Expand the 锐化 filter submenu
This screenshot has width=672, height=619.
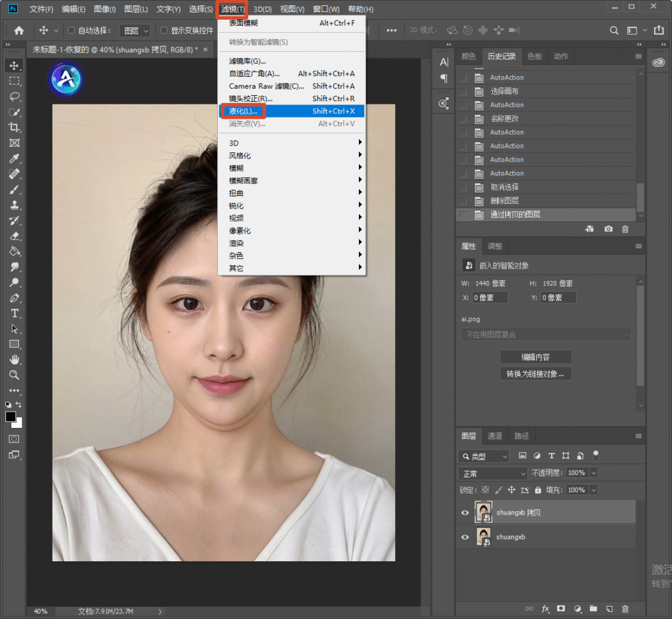point(291,205)
